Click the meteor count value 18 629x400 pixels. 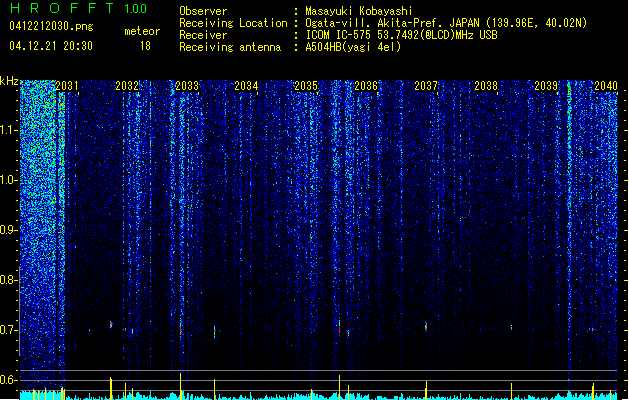pos(145,46)
